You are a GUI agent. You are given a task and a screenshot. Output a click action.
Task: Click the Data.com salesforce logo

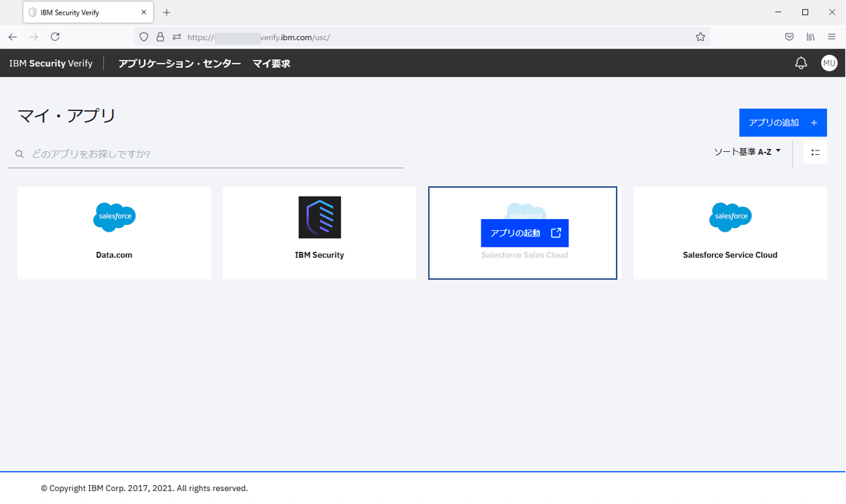(x=115, y=217)
